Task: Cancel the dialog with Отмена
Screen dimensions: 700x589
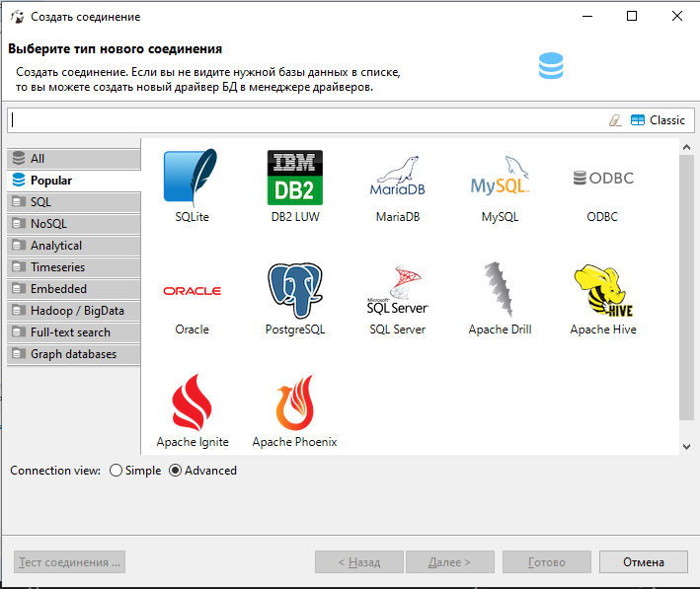Action: 644,562
